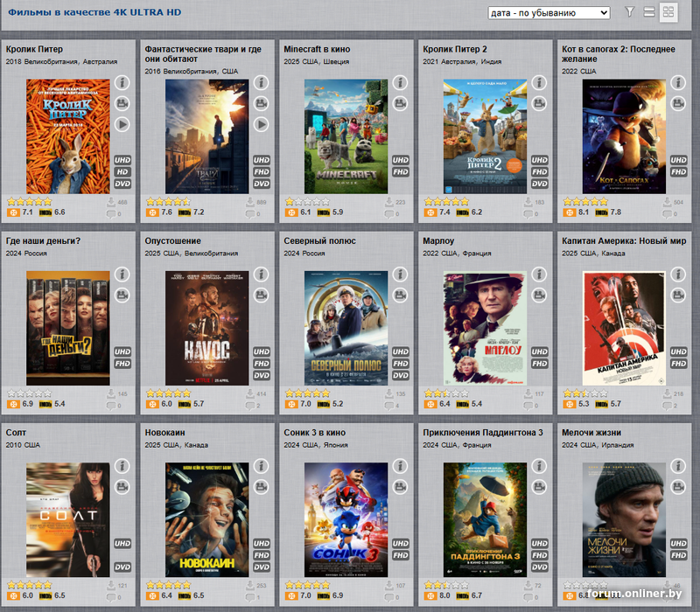Show info for Minecraft в кино
Image resolution: width=700 pixels, height=612 pixels.
coord(400,82)
